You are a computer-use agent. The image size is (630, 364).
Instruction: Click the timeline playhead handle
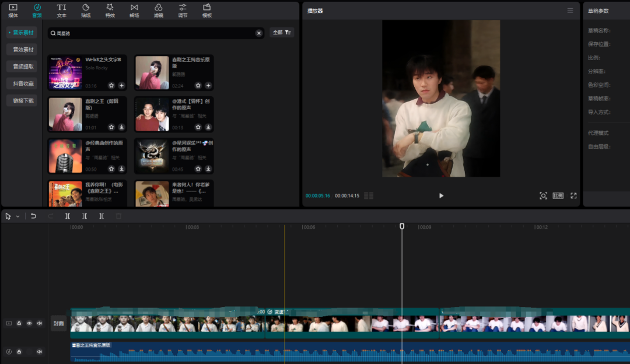tap(402, 226)
